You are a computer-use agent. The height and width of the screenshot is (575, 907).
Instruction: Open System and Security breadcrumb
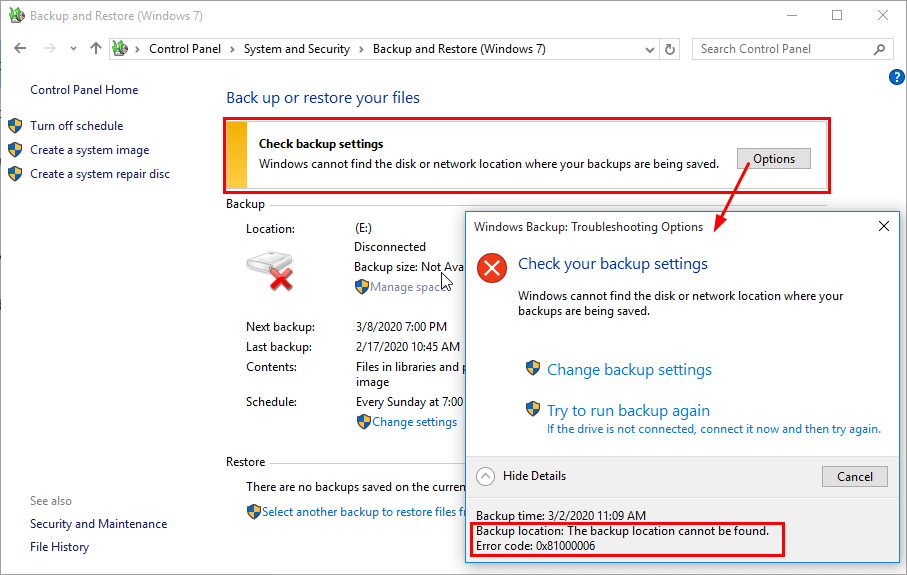click(x=297, y=49)
